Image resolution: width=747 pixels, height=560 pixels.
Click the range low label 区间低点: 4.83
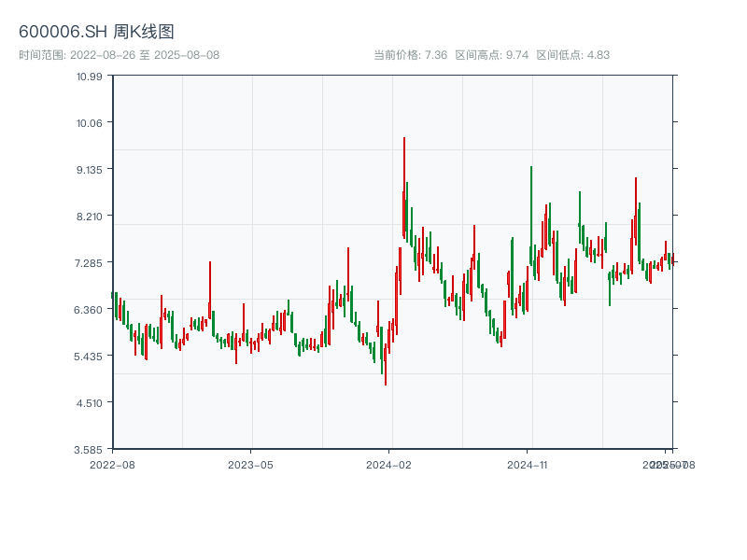[x=572, y=55]
